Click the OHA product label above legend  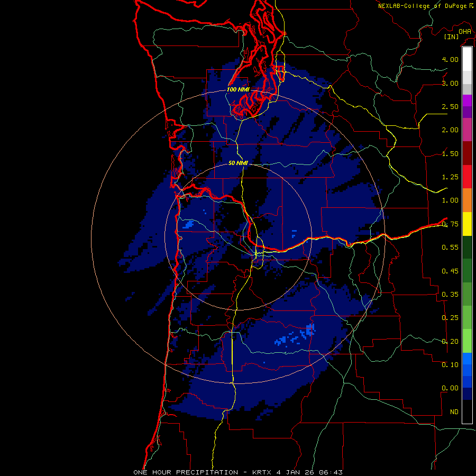(x=465, y=31)
